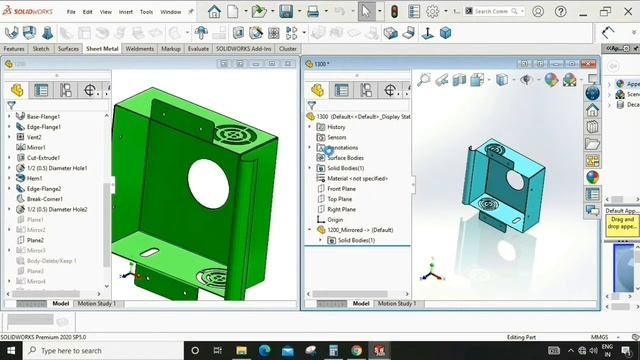Click the Windows Start button

(x=11, y=351)
